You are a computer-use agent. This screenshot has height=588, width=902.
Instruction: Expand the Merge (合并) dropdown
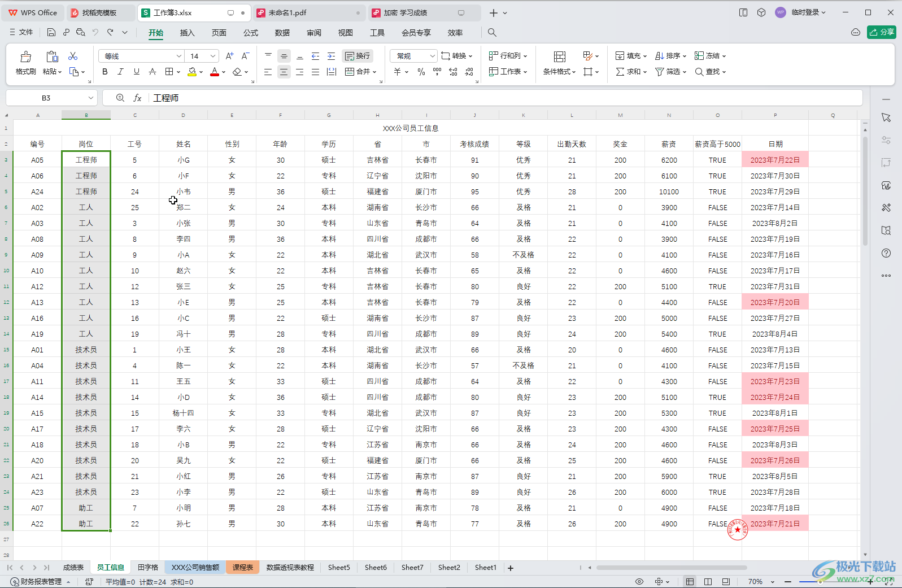tap(374, 72)
